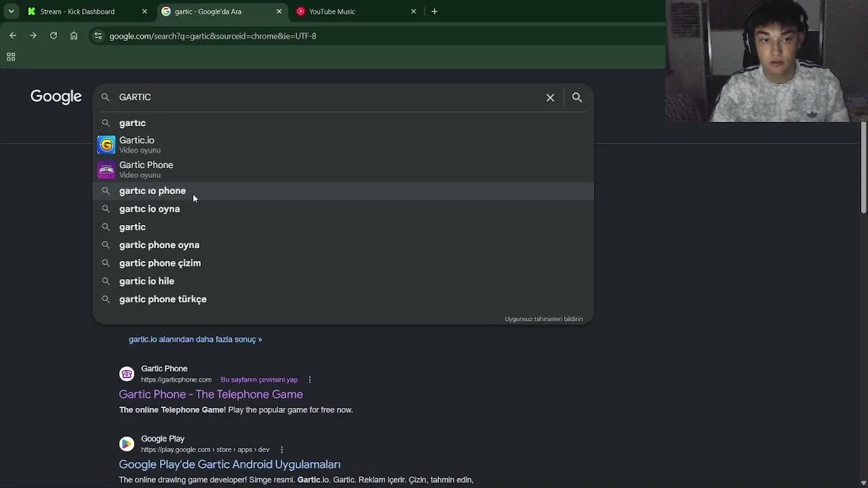The image size is (868, 488).
Task: Reload the current page
Action: 54,36
